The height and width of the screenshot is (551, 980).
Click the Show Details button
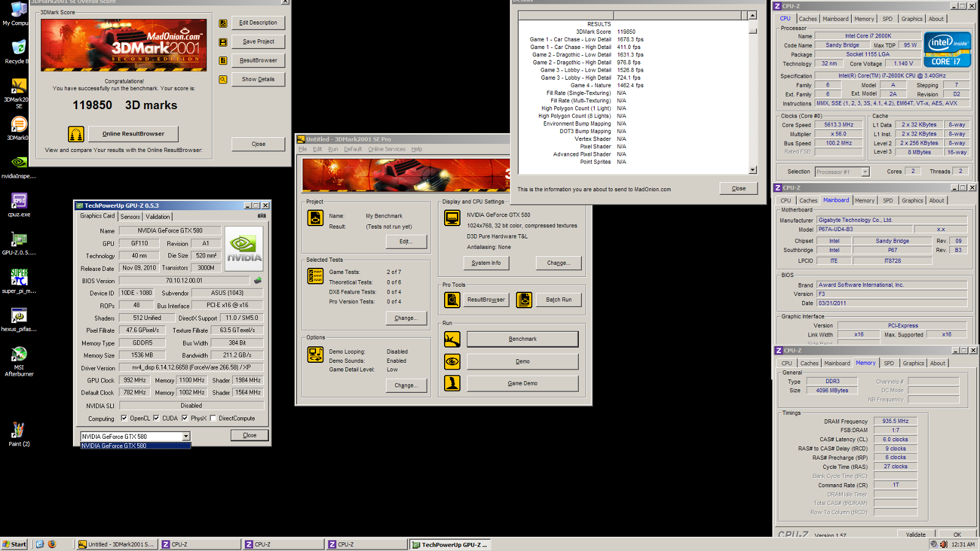coord(258,79)
